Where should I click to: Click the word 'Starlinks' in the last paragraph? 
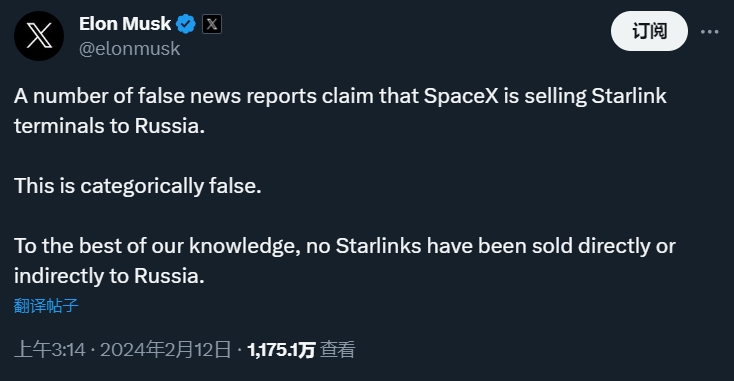[378, 246]
